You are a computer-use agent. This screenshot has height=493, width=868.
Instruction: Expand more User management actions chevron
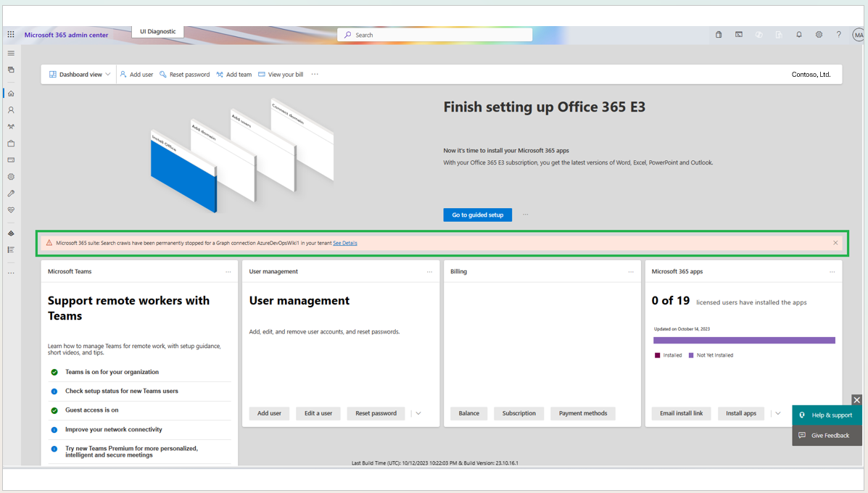tap(418, 413)
